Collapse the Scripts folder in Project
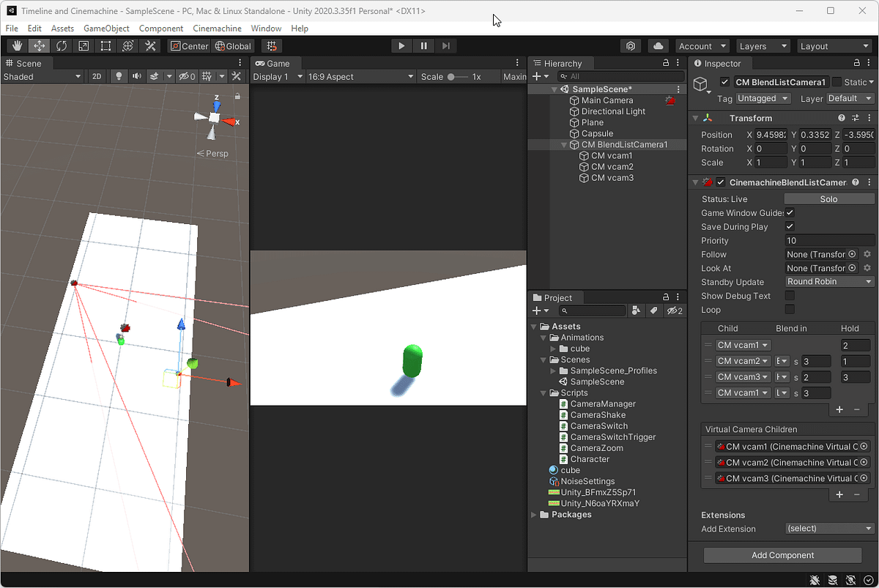The image size is (879, 588). tap(544, 392)
